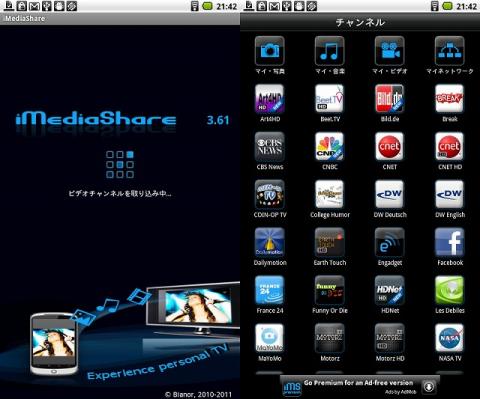Open the Facebook channel
Screen dimensions: 480x399
(x=450, y=242)
